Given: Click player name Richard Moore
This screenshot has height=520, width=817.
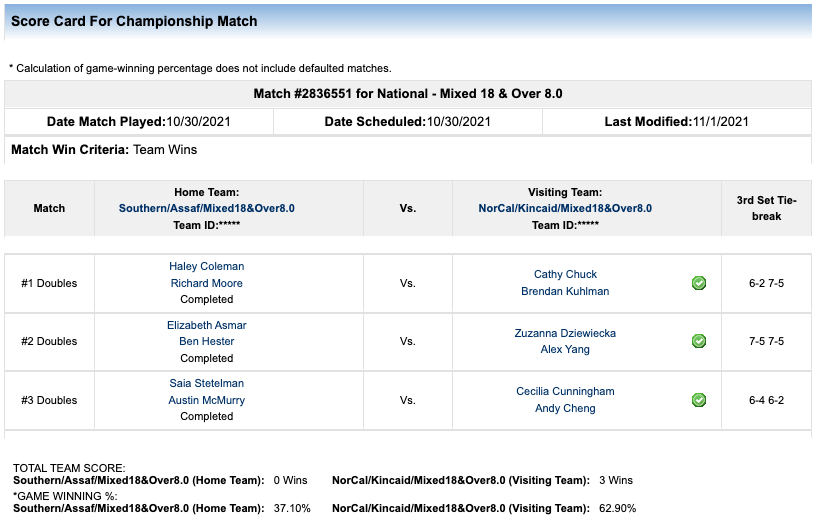Looking at the screenshot, I should click(x=207, y=283).
